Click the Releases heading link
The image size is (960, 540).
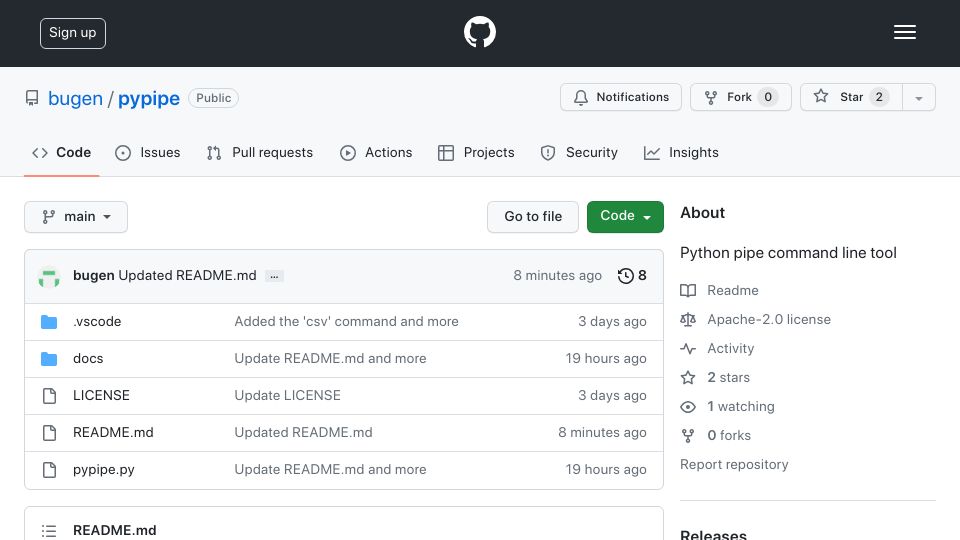[713, 535]
